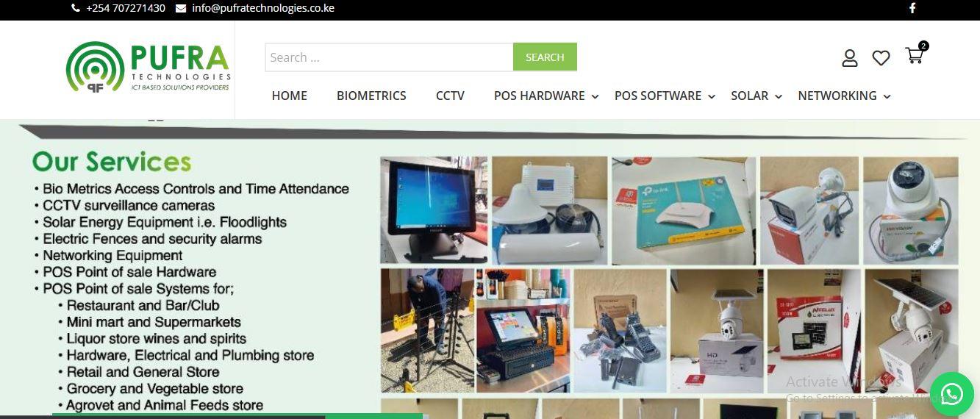This screenshot has width=980, height=419.
Task: Go to the Home menu item
Action: point(290,96)
